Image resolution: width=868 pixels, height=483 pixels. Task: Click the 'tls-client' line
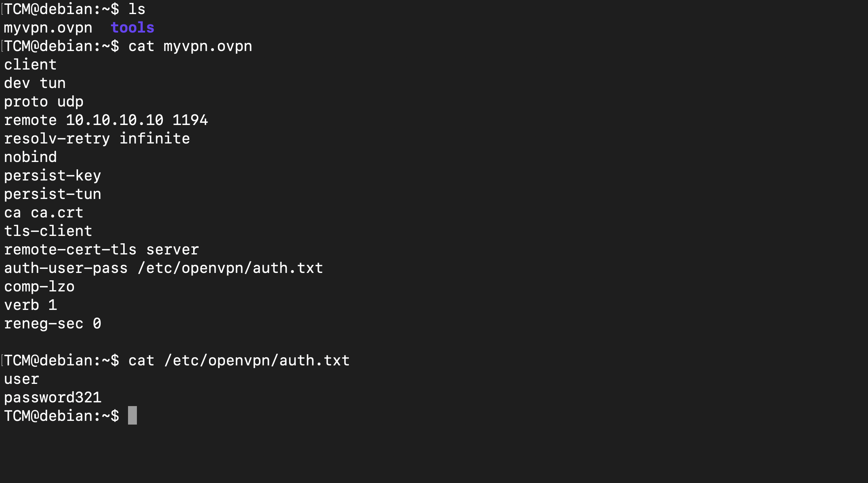48,231
